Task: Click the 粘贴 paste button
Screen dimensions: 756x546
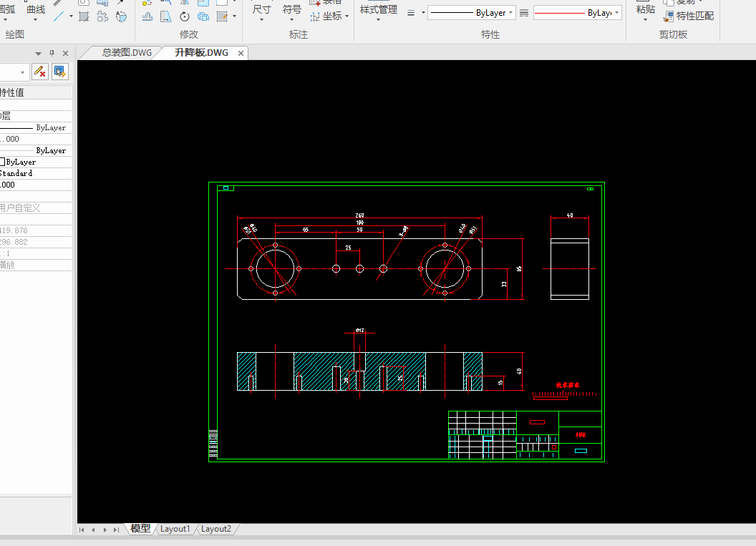Action: tap(645, 11)
